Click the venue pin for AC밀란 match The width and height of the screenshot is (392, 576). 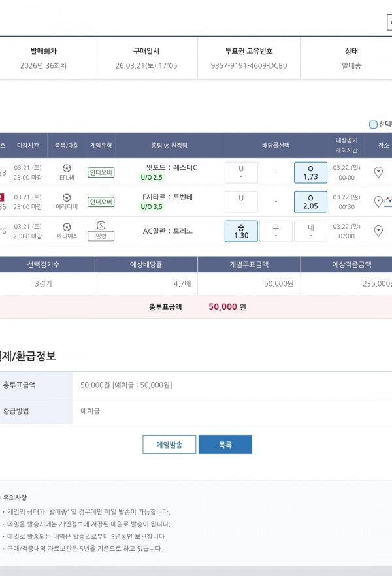pyautogui.click(x=378, y=231)
